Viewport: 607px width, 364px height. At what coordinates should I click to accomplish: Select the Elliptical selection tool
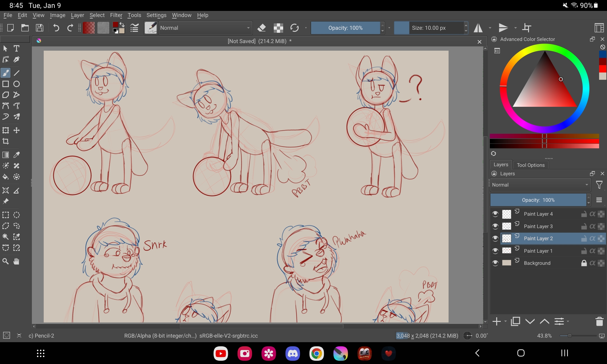pos(16,215)
